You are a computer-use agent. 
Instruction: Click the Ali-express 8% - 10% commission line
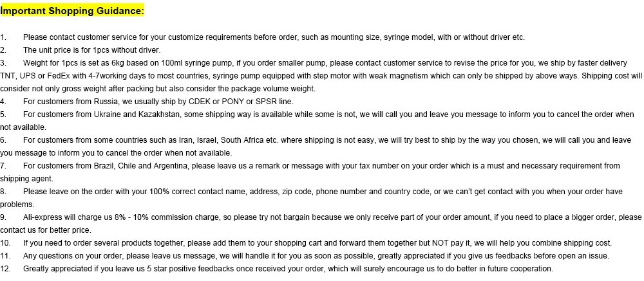321,217
